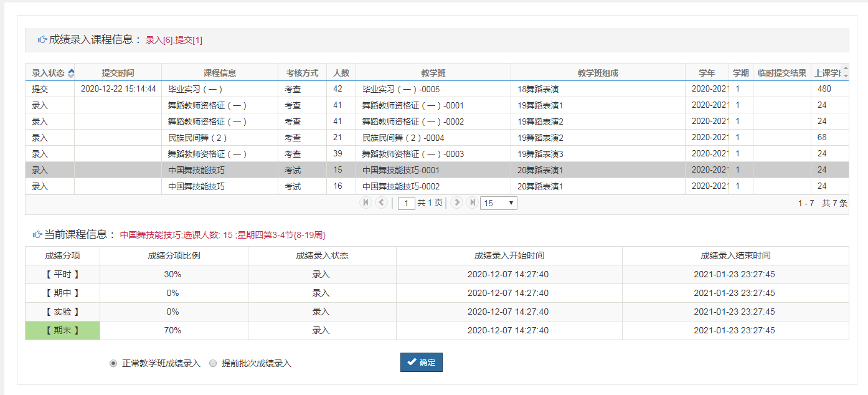
Task: Select the 毕业实习（一）submitted course row
Action: (219, 89)
